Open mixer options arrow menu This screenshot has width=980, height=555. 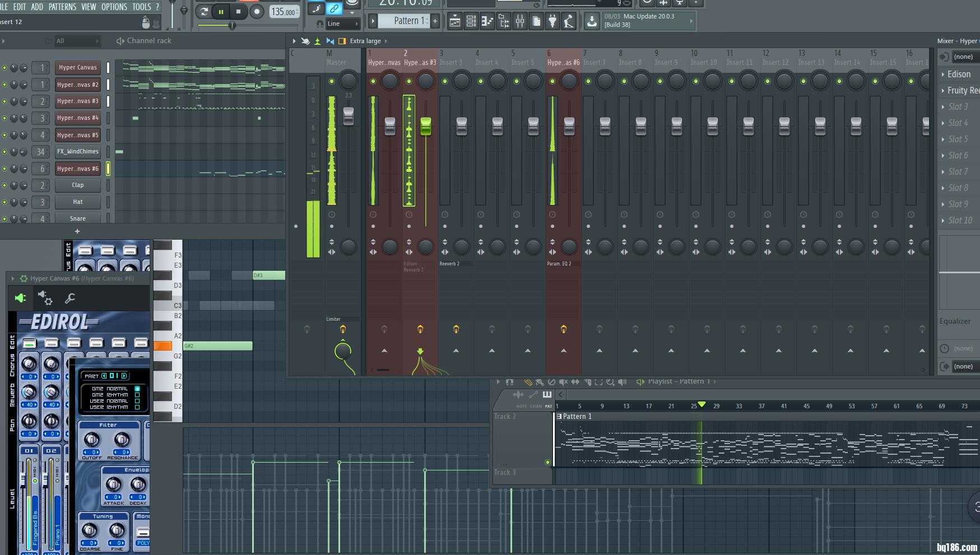(x=294, y=41)
